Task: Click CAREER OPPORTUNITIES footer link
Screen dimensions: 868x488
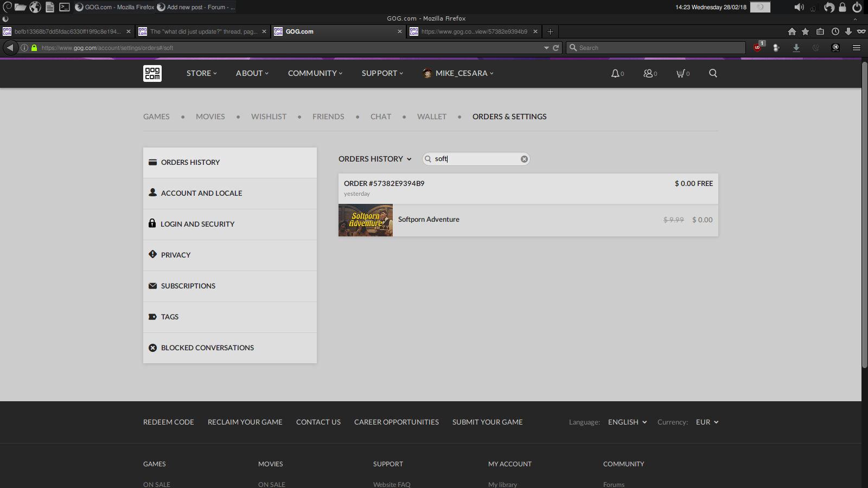Action: tap(397, 422)
